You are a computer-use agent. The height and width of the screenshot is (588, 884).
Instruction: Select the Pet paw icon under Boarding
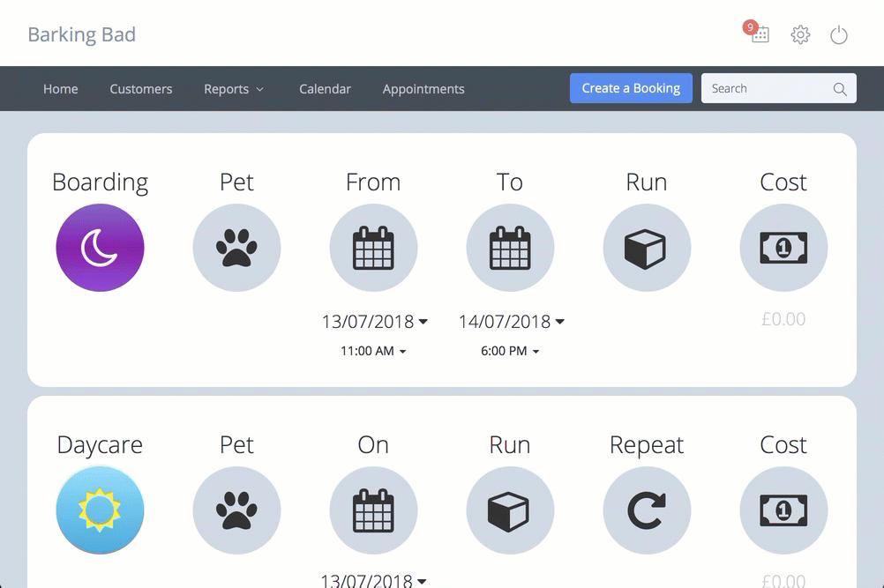236,248
